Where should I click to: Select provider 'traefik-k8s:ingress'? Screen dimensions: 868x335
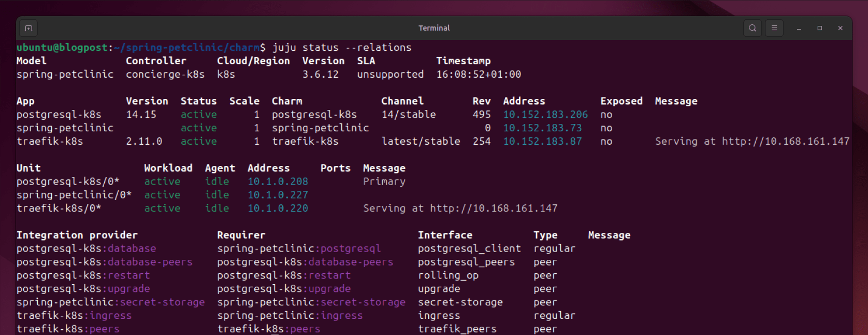click(x=74, y=316)
